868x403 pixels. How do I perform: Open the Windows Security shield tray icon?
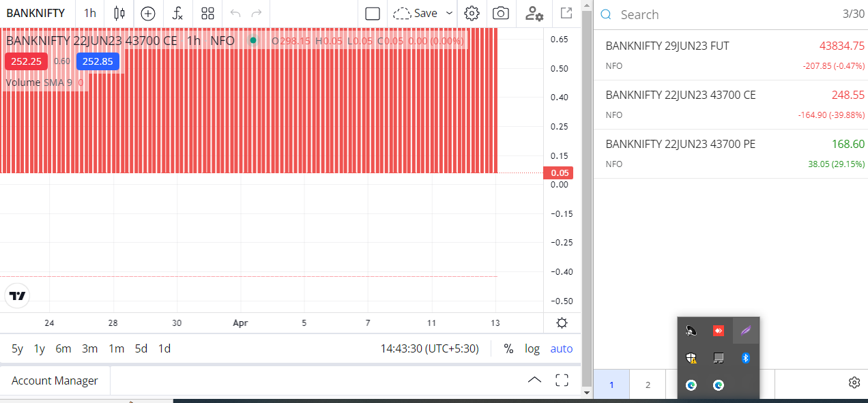pos(691,357)
